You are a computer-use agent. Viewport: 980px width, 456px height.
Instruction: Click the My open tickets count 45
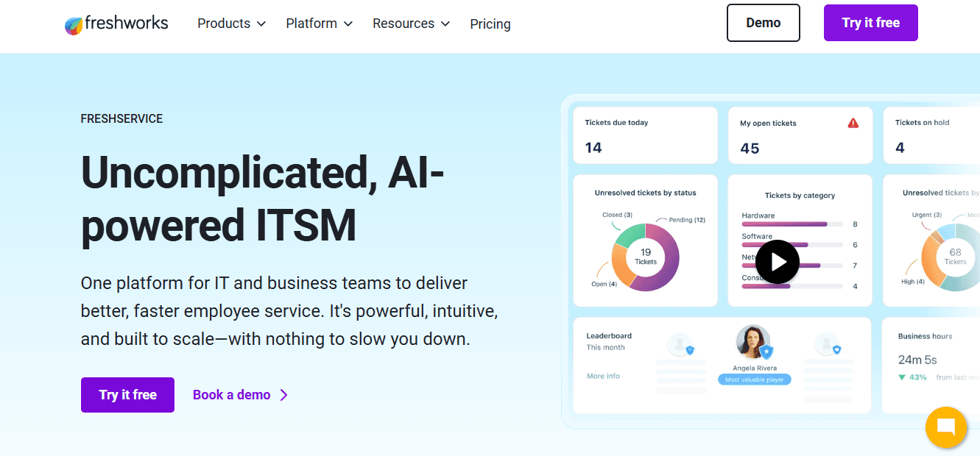click(x=750, y=149)
